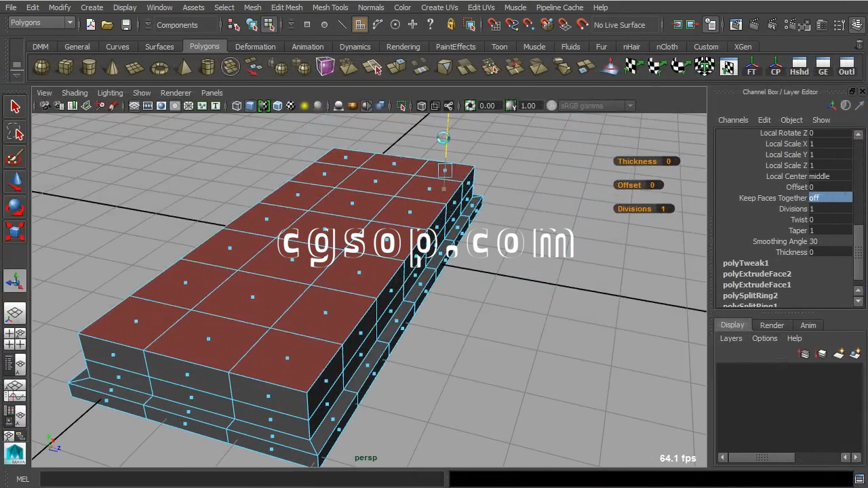Activate the Rotate tool in toolbox
The width and height of the screenshot is (868, 488).
[15, 207]
